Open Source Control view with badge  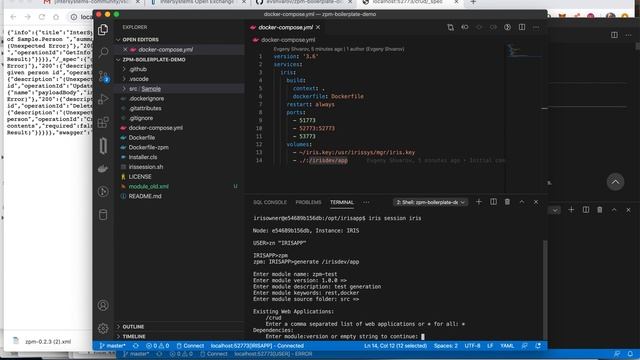(x=103, y=76)
